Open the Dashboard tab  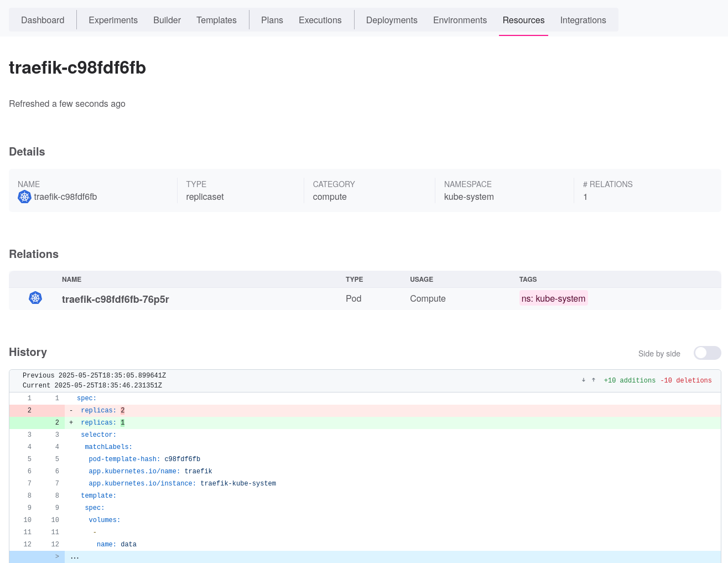[43, 20]
